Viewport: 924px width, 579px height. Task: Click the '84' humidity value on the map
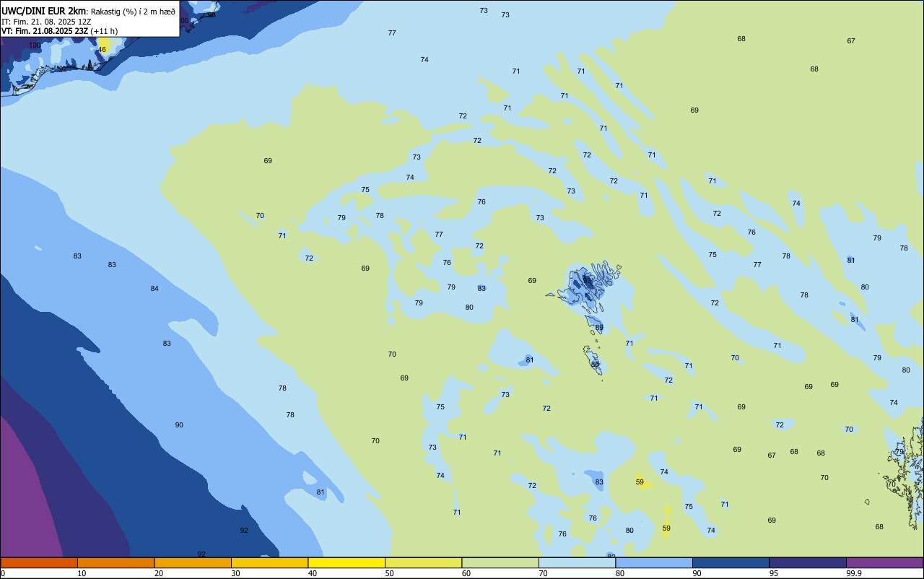click(x=154, y=289)
